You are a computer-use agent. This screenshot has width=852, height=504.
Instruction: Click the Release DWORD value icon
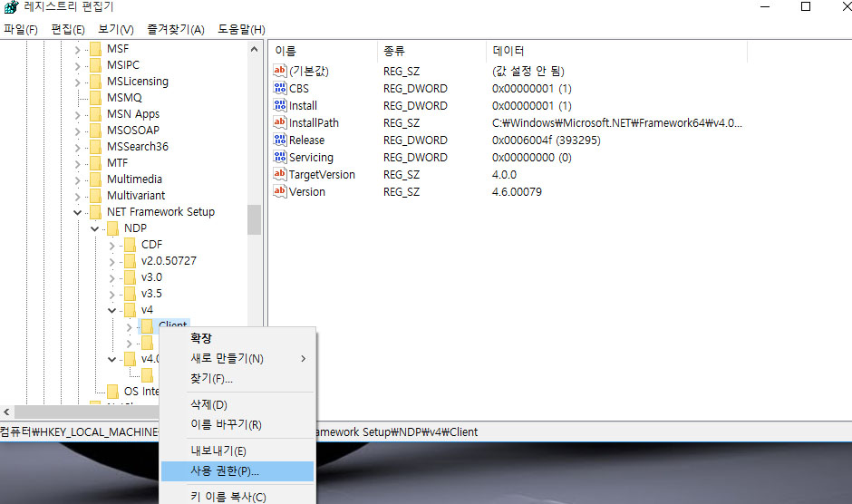[280, 141]
